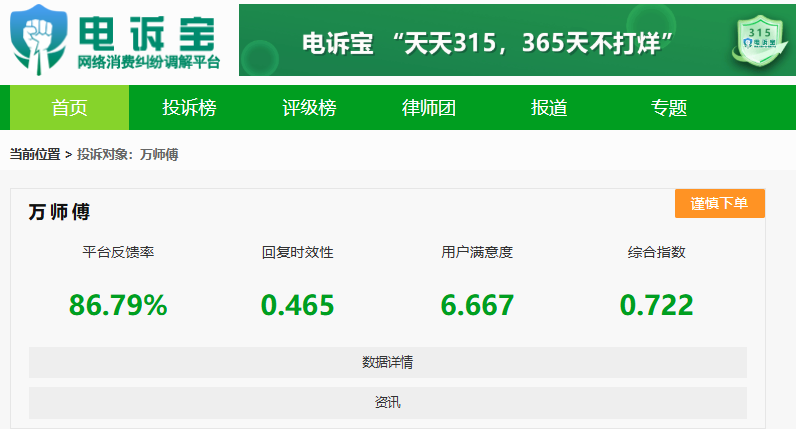Screen dimensions: 796x429
Task: Open the 首页 navigation tab
Action: tap(70, 108)
